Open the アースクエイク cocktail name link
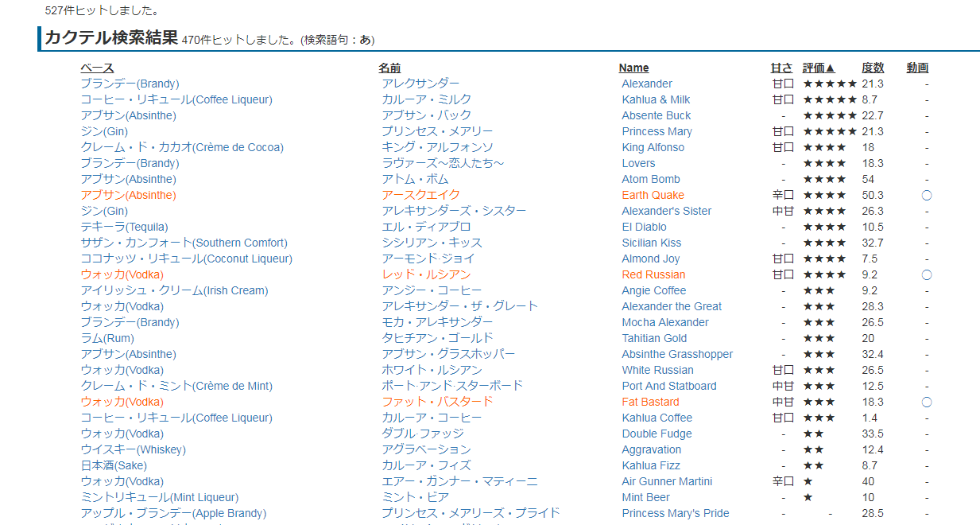This screenshot has width=980, height=525. 420,195
